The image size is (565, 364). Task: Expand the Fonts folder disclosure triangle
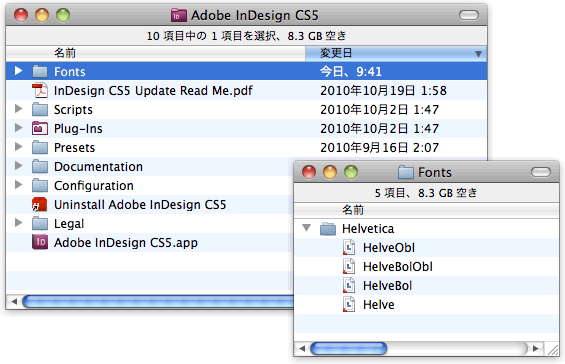click(x=18, y=71)
